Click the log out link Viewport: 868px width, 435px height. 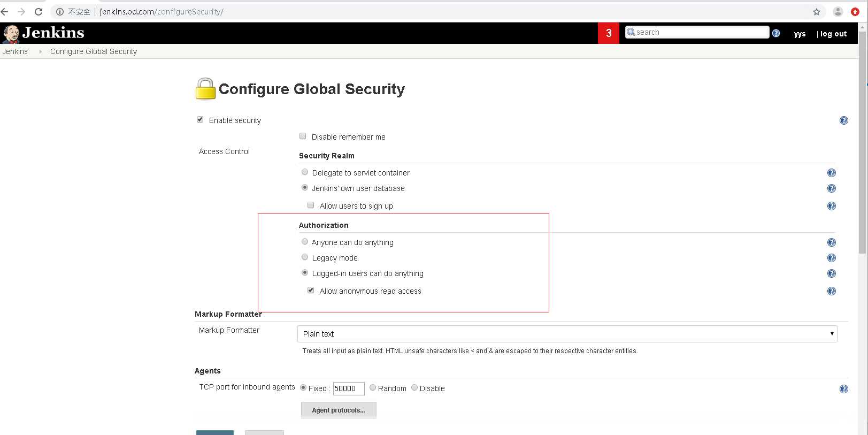pyautogui.click(x=833, y=34)
